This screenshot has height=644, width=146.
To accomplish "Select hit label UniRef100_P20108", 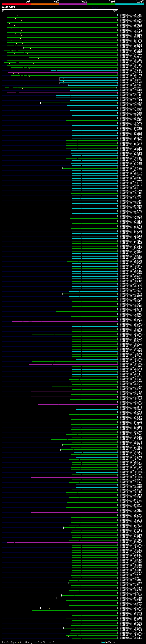I will (x=131, y=397).
